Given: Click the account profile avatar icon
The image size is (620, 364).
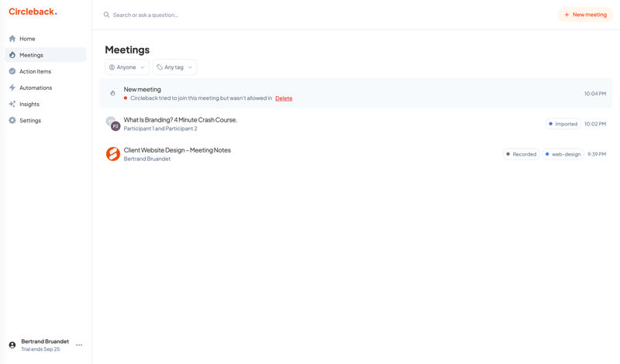Looking at the screenshot, I should pos(12,345).
